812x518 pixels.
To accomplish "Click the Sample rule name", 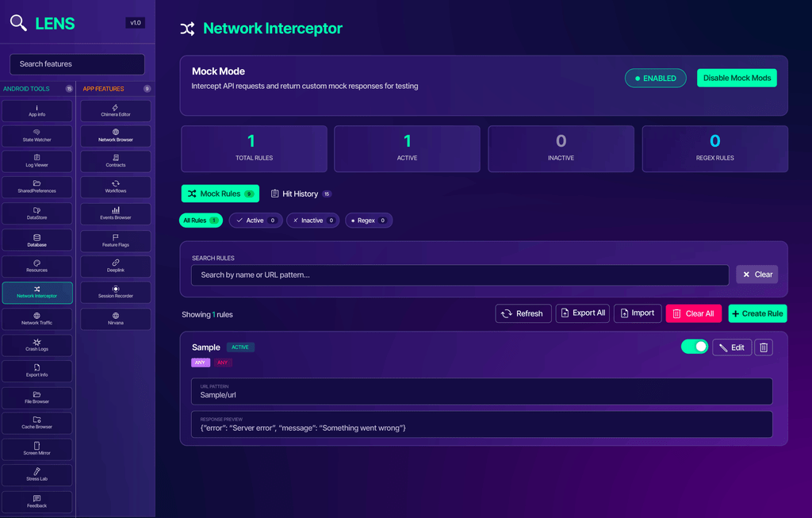I will pos(206,347).
